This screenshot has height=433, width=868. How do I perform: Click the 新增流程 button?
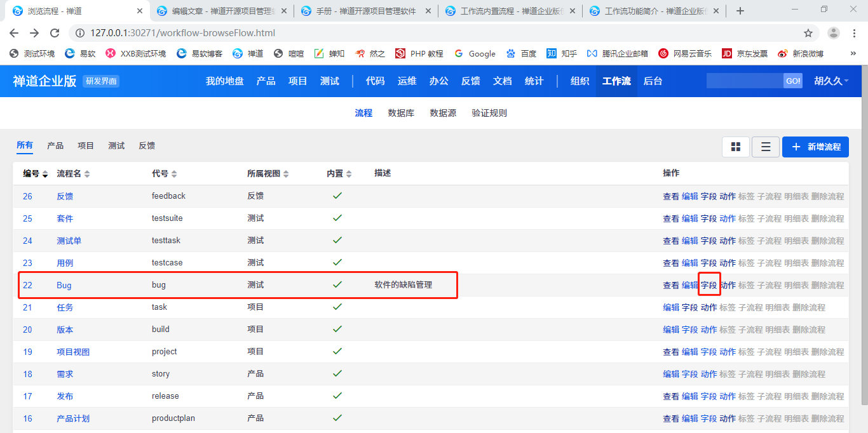(815, 147)
